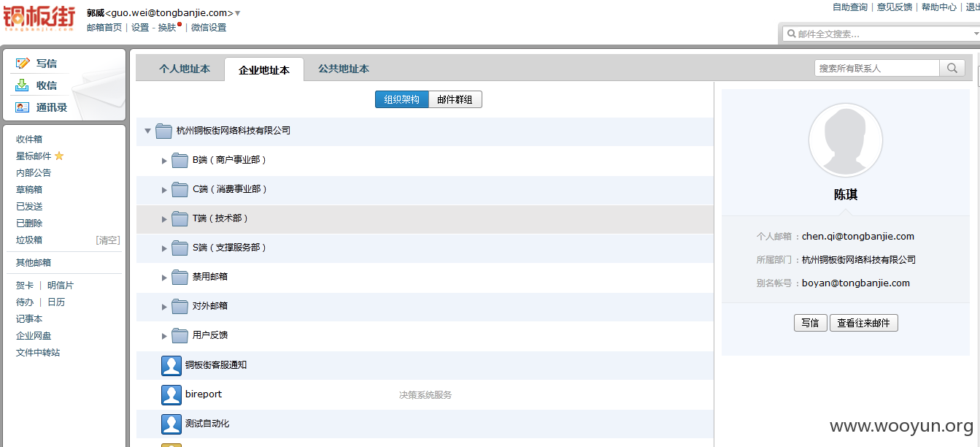Open the 贺卡 link
This screenshot has width=980, height=447.
click(x=25, y=285)
